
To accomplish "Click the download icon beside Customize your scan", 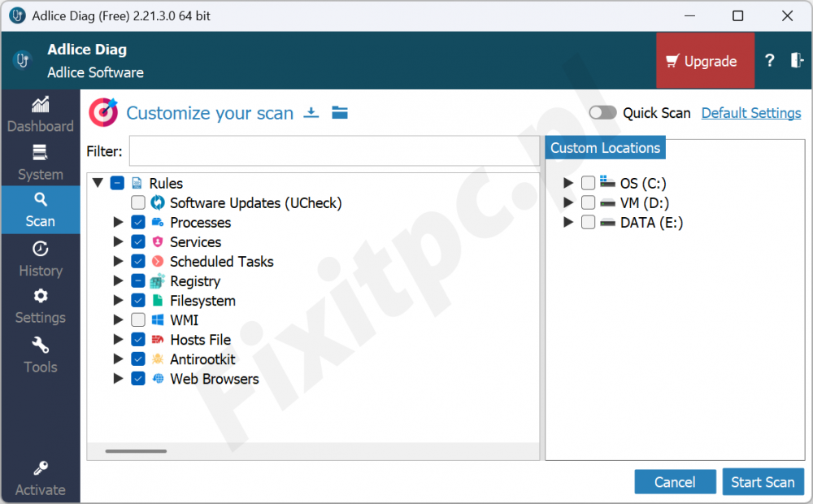I will (x=311, y=113).
